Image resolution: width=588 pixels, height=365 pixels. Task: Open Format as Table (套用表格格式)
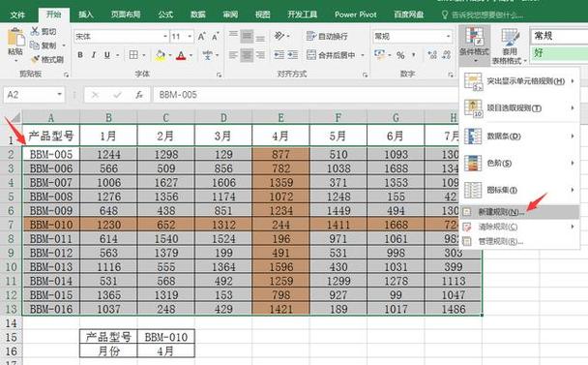(510, 46)
